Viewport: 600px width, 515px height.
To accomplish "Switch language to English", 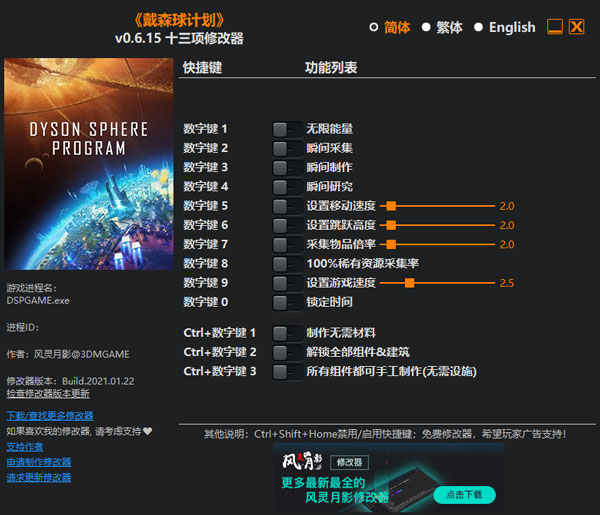I will point(479,28).
